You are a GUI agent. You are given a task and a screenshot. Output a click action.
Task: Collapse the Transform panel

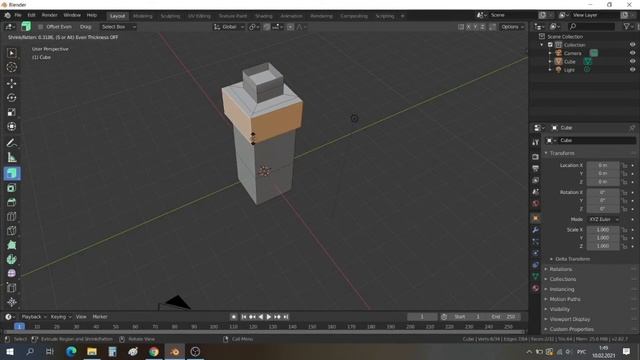point(561,153)
